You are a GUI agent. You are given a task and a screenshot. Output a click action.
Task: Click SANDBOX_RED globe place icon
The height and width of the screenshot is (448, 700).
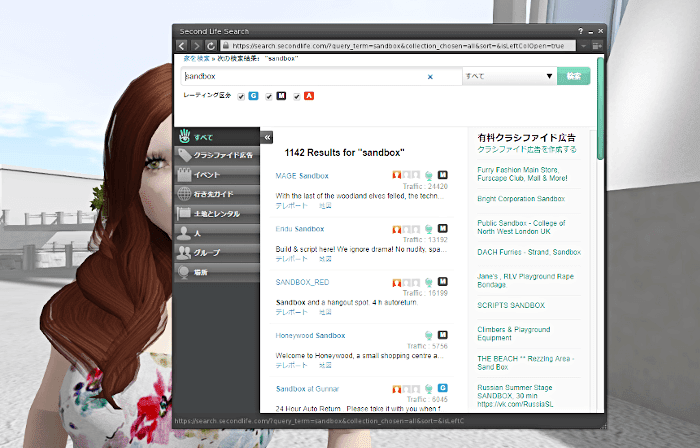point(429,282)
